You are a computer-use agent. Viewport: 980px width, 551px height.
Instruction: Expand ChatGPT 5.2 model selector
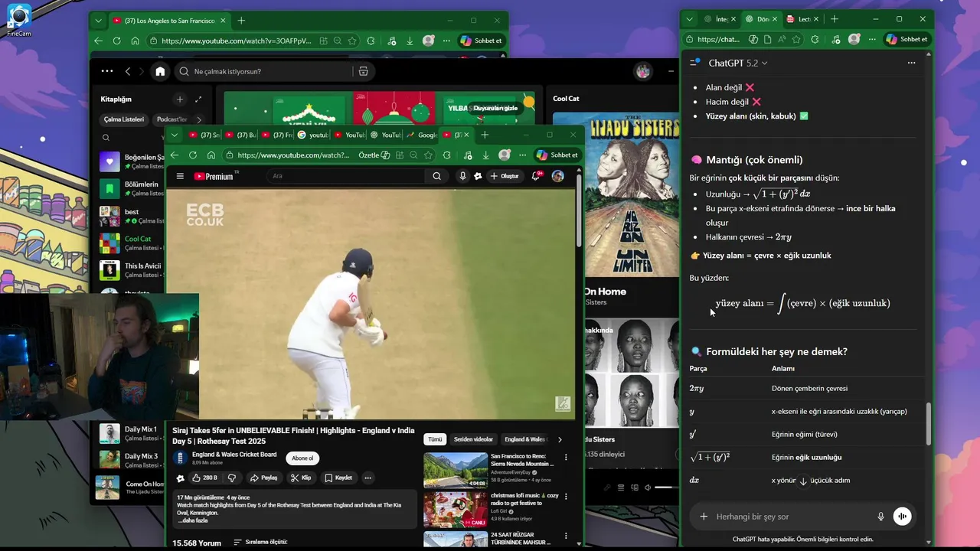tap(738, 63)
